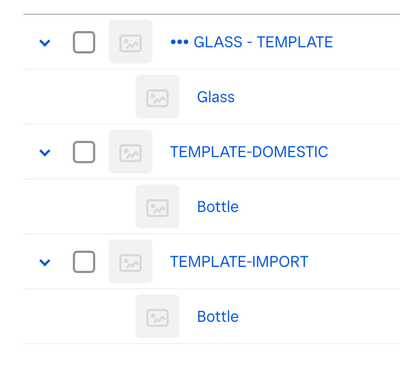Image resolution: width=400 pixels, height=368 pixels.
Task: Collapse the TEMPLATE-DOMESTIC row chevron
Action: click(x=45, y=153)
